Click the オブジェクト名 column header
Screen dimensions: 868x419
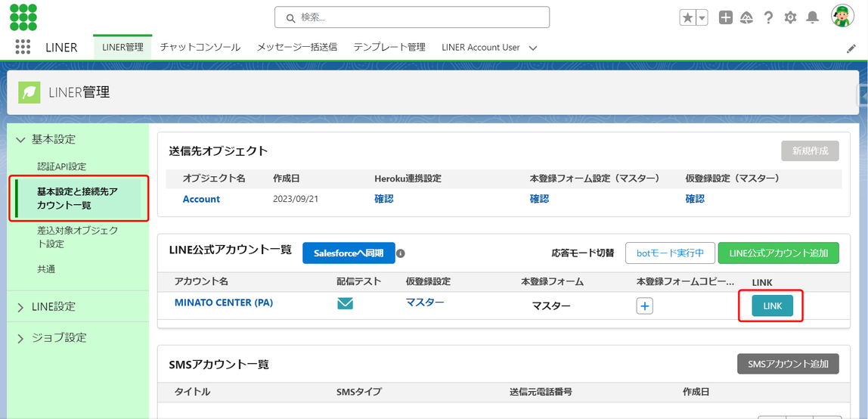pos(214,178)
